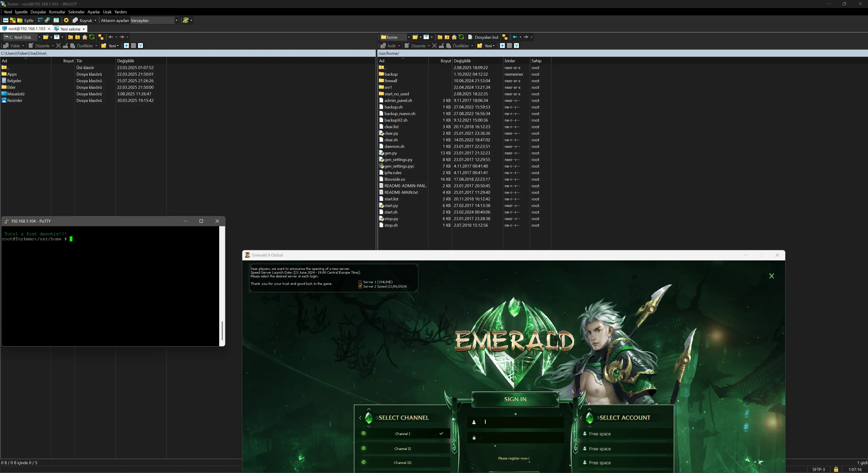This screenshot has width=868, height=473.
Task: Click the Kuyruk queue icon
Action: click(x=75, y=20)
